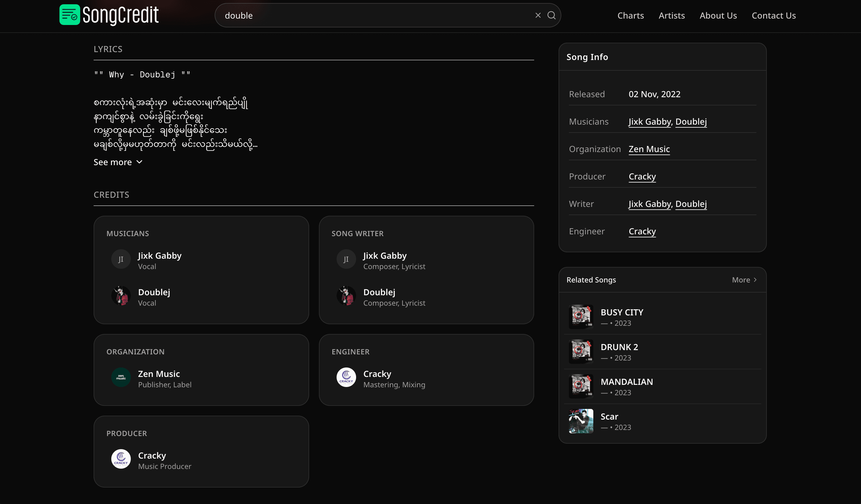Click Cracky link in Producer info row

(x=642, y=176)
